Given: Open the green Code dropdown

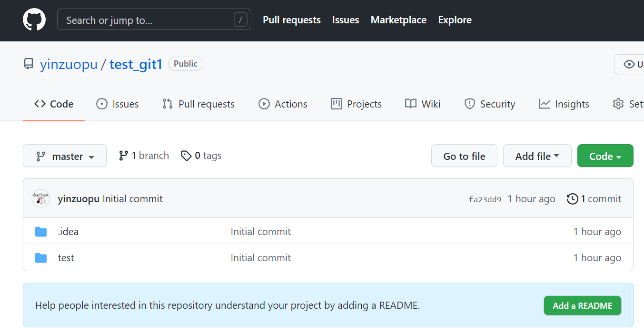Looking at the screenshot, I should point(605,156).
